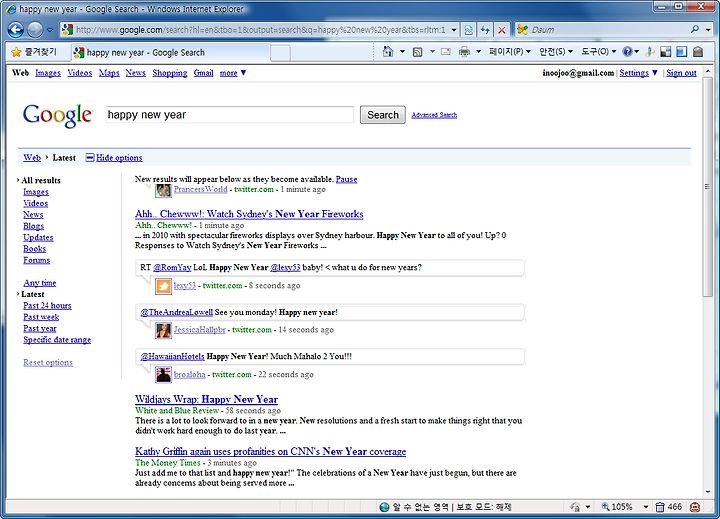Click the Home toolbar icon
Screen dimensions: 720x519
point(388,52)
